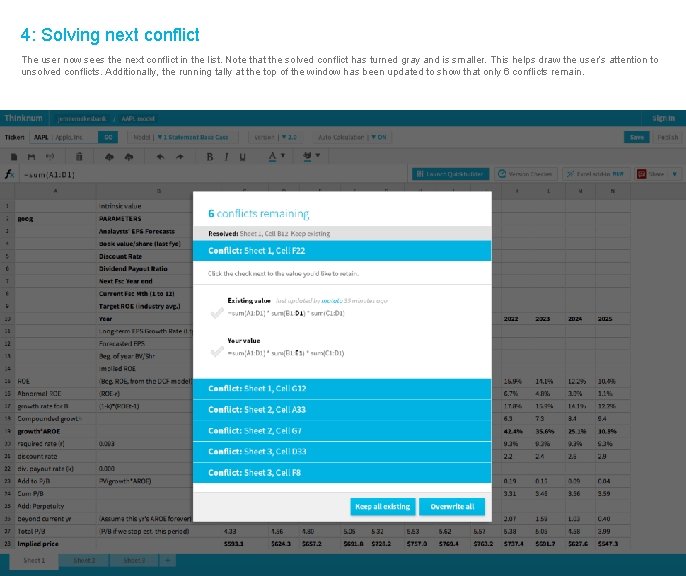Click the save disk icon in toolbar
This screenshot has height=576, width=686.
coord(31,157)
